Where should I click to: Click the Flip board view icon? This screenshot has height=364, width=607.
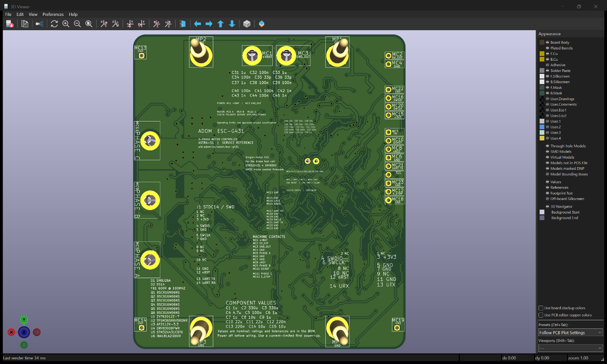[x=183, y=24]
